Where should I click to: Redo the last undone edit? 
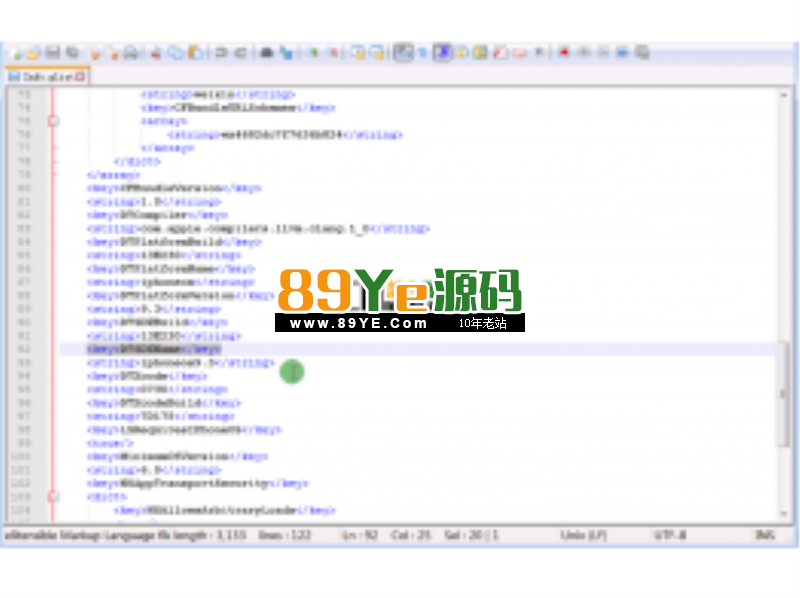(x=240, y=53)
